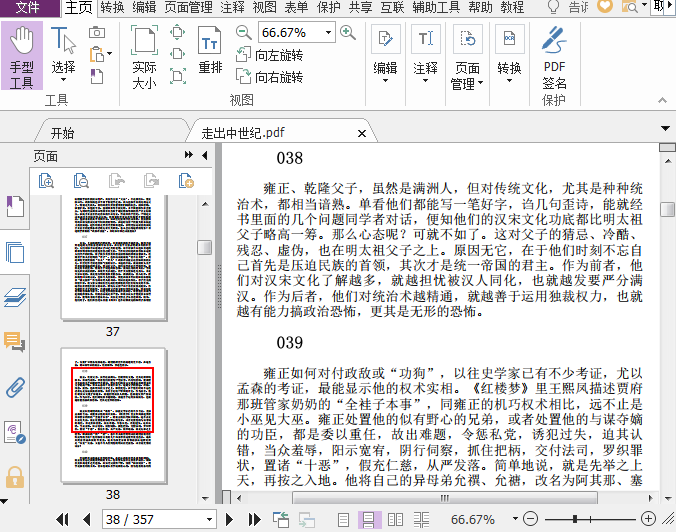Show the layers panel in sidebar
676x532 pixels.
coord(15,296)
